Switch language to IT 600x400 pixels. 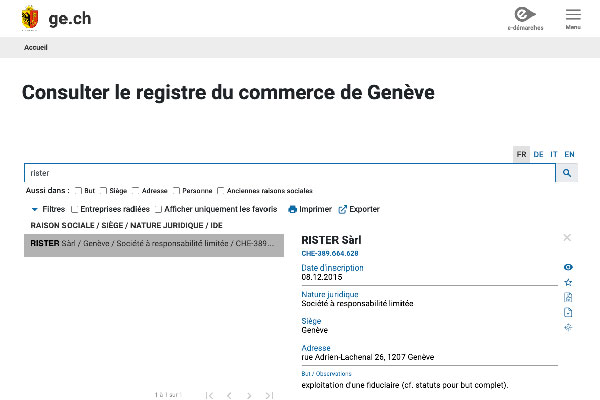pos(554,154)
